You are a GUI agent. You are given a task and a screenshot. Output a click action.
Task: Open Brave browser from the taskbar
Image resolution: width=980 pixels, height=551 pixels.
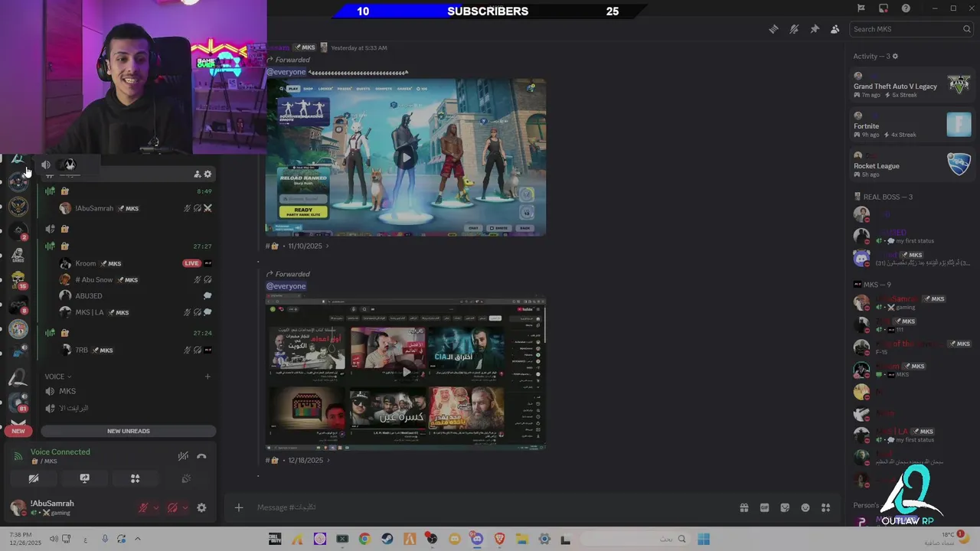pyautogui.click(x=500, y=539)
